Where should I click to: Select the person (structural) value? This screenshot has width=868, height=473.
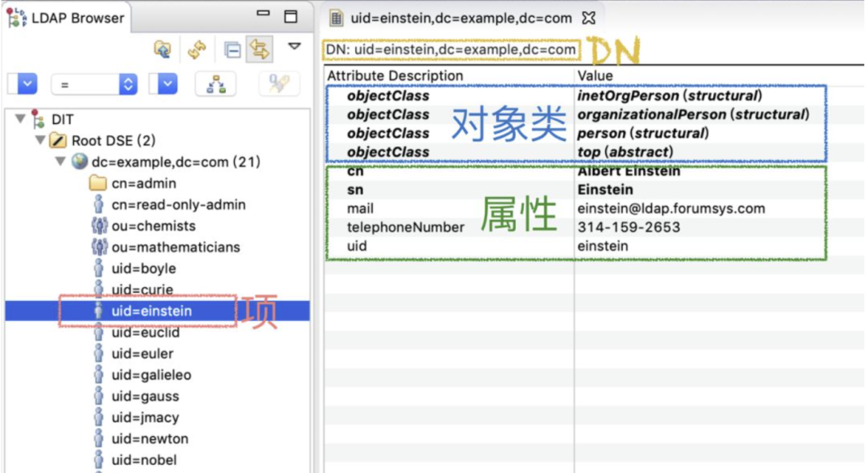coord(643,134)
